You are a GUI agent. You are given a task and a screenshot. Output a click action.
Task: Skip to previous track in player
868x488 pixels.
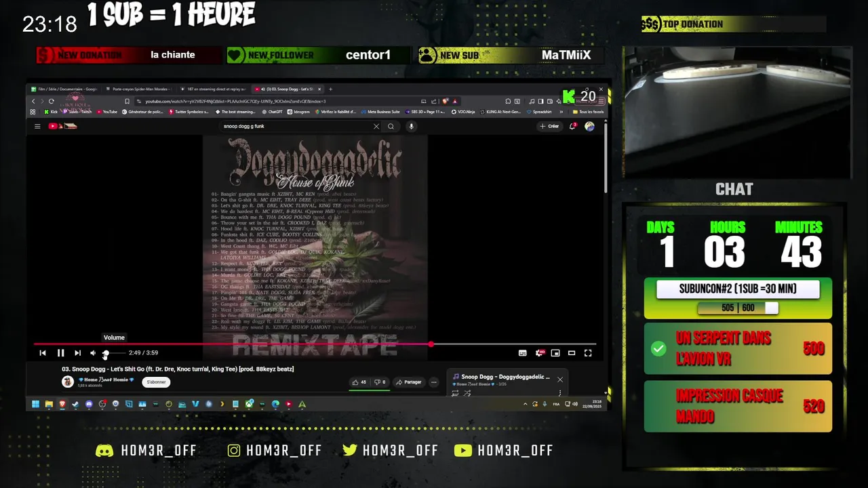43,352
